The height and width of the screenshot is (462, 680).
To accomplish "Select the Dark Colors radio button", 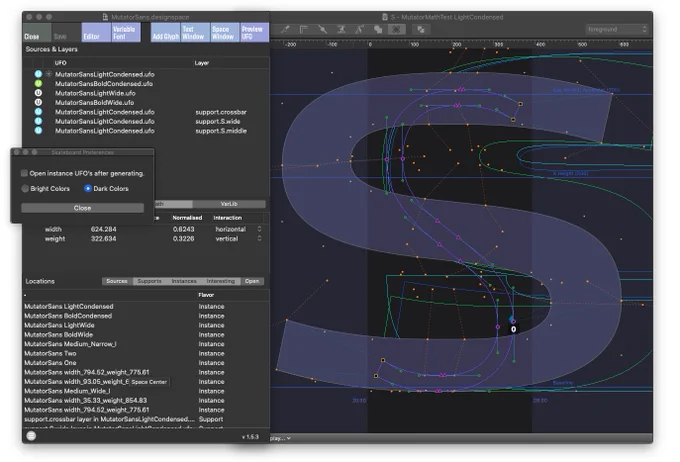I will click(88, 188).
